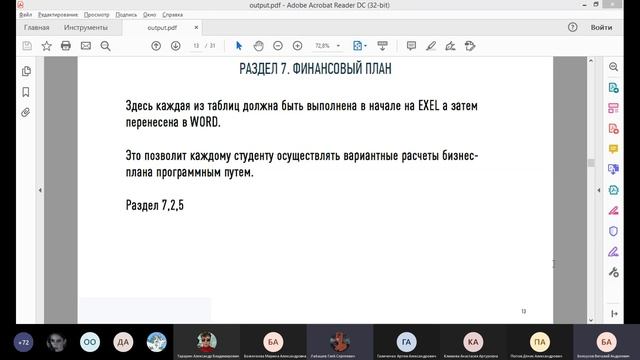Print the document using the printer icon
640x360 pixels.
(66, 46)
